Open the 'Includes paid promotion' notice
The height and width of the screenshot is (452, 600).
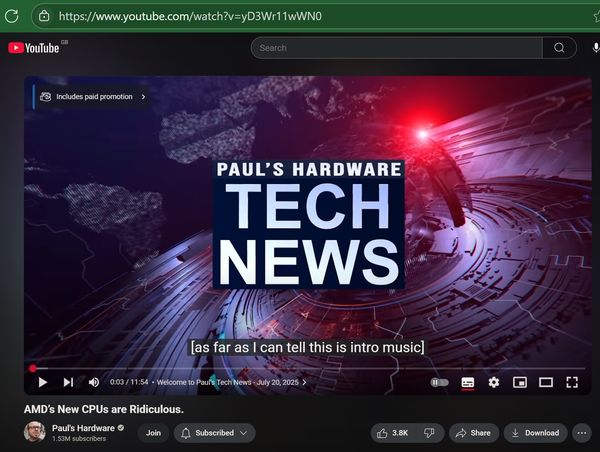tap(93, 97)
